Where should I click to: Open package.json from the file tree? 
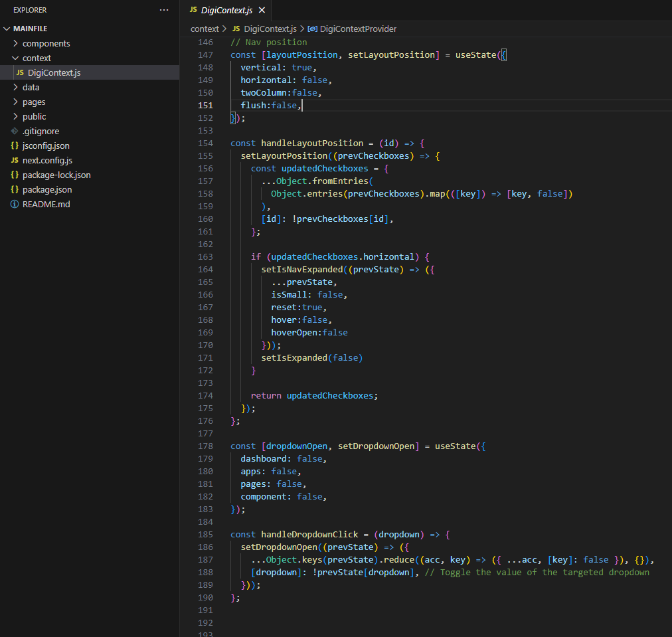coord(46,190)
